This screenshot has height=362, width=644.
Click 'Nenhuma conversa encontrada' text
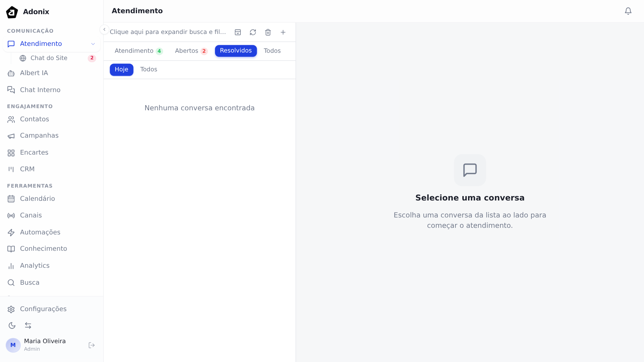click(200, 108)
